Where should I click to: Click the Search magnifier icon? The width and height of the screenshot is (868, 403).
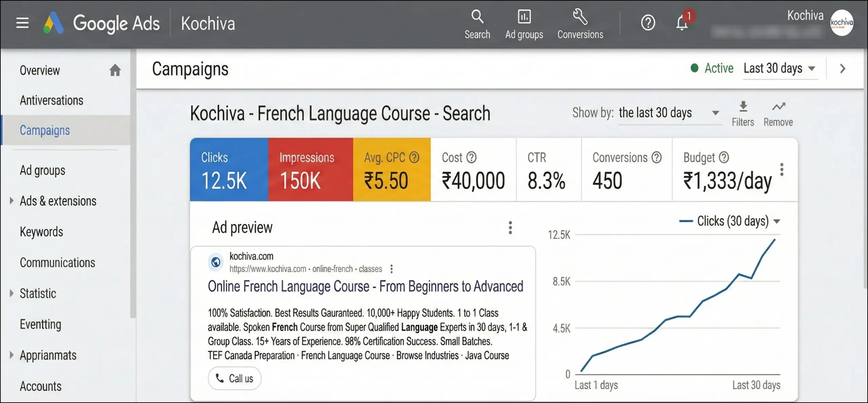477,17
